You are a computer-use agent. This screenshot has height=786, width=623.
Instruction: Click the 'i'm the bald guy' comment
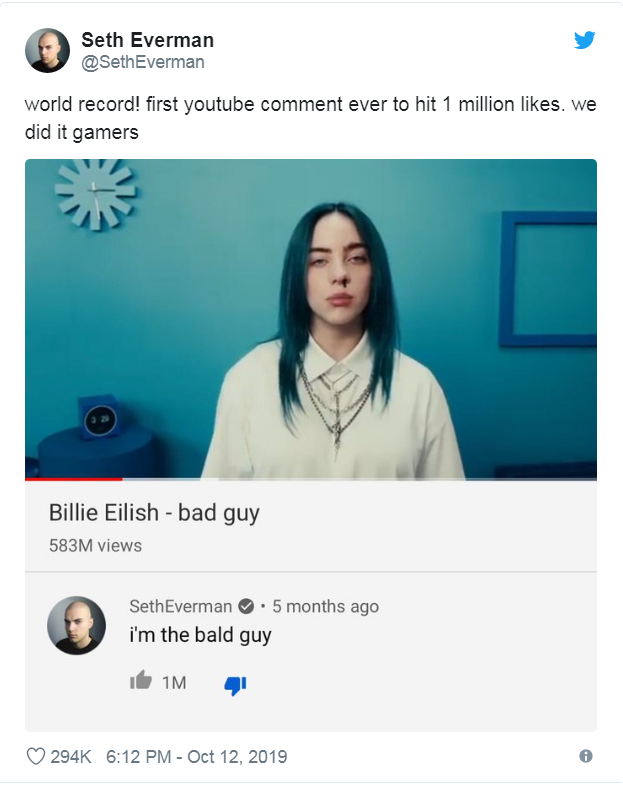tap(200, 635)
